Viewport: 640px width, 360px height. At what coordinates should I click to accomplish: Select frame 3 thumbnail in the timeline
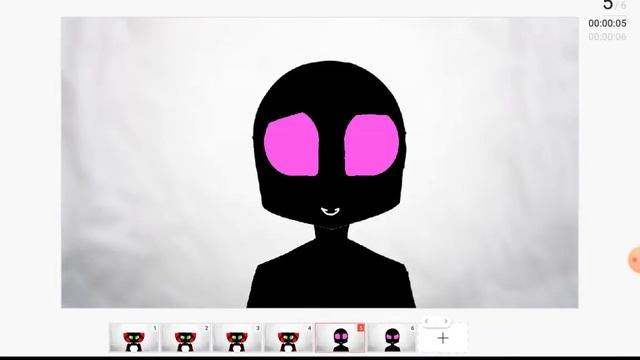[x=237, y=338]
